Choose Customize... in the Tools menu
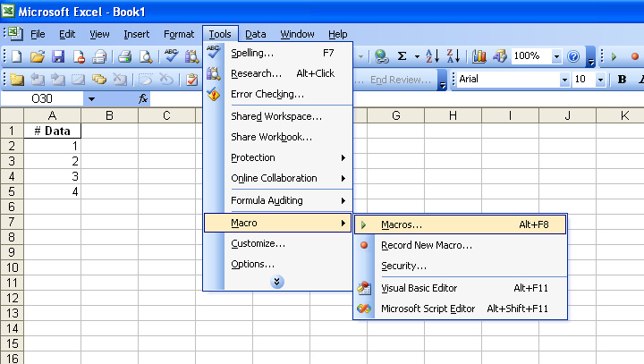Image resolution: width=644 pixels, height=364 pixels. [x=278, y=243]
